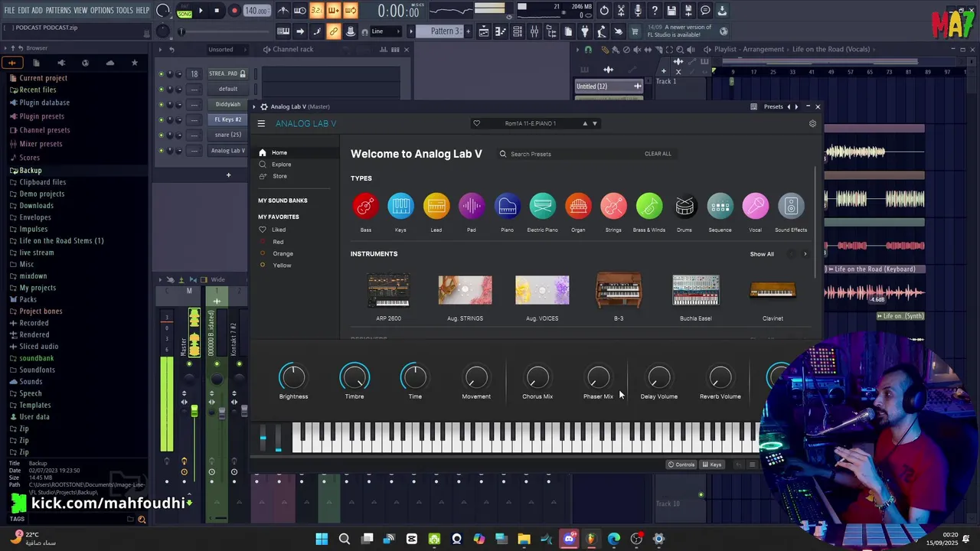The width and height of the screenshot is (980, 551).
Task: Go to Store in Analog Lab sidebar
Action: [x=279, y=176]
